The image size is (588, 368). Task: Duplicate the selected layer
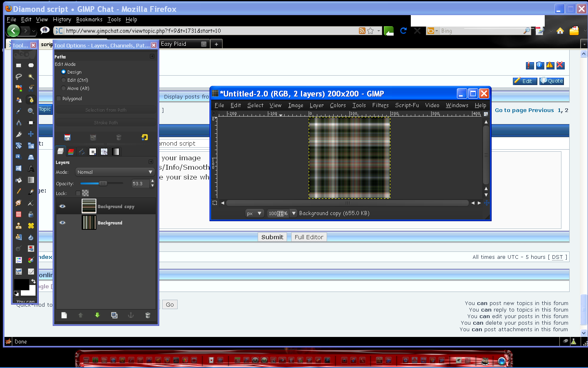(114, 315)
